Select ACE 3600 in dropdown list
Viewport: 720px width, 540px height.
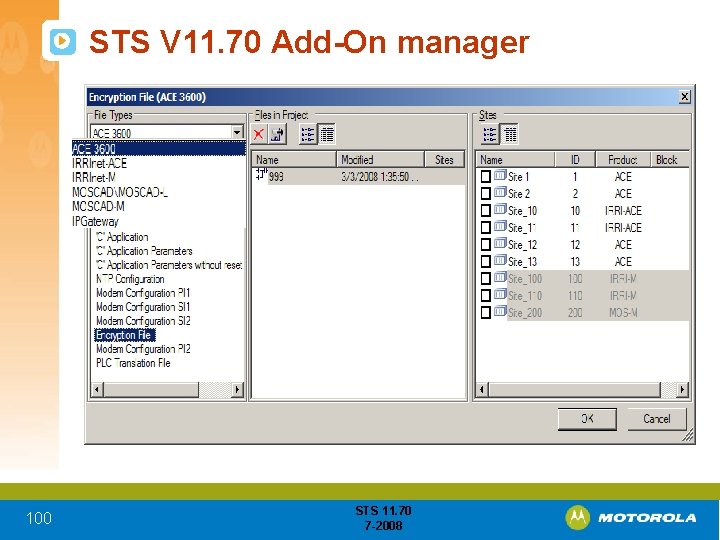coord(159,149)
